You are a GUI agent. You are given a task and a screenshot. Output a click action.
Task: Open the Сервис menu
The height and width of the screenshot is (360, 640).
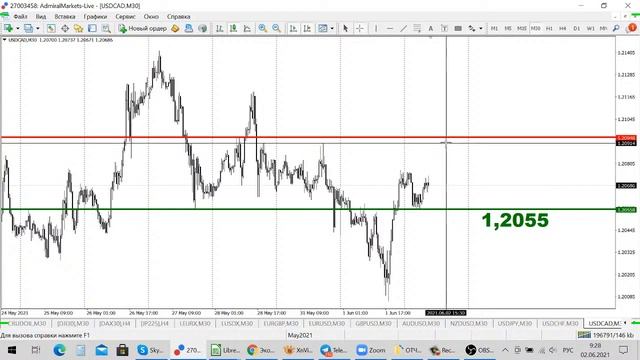pos(125,17)
